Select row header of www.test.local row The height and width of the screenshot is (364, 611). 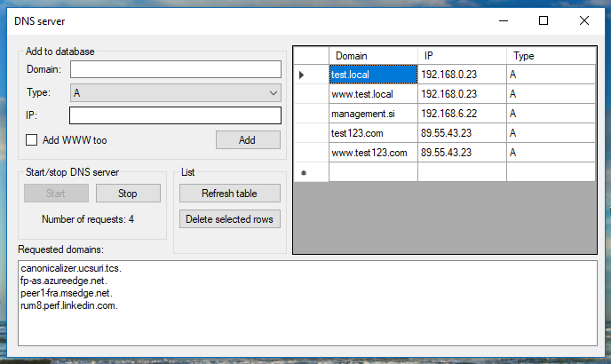[311, 94]
